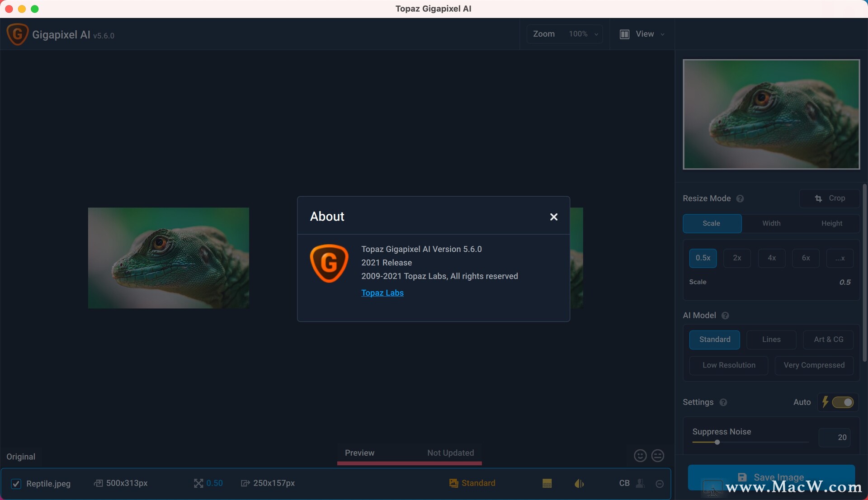Click face refinement person icon in file row

(x=640, y=484)
